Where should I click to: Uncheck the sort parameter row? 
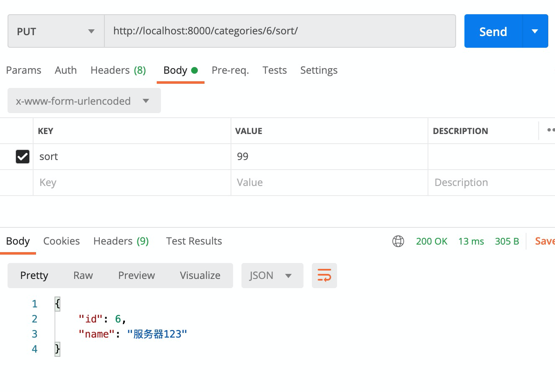[x=22, y=156]
